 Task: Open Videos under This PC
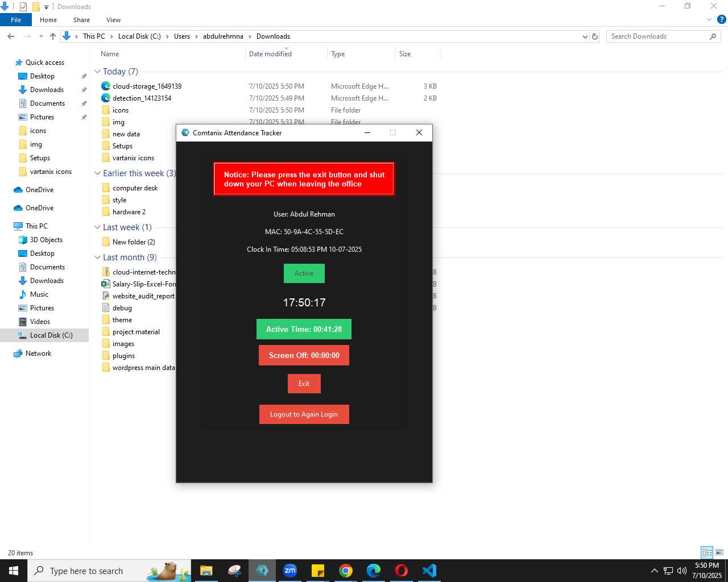click(x=40, y=322)
